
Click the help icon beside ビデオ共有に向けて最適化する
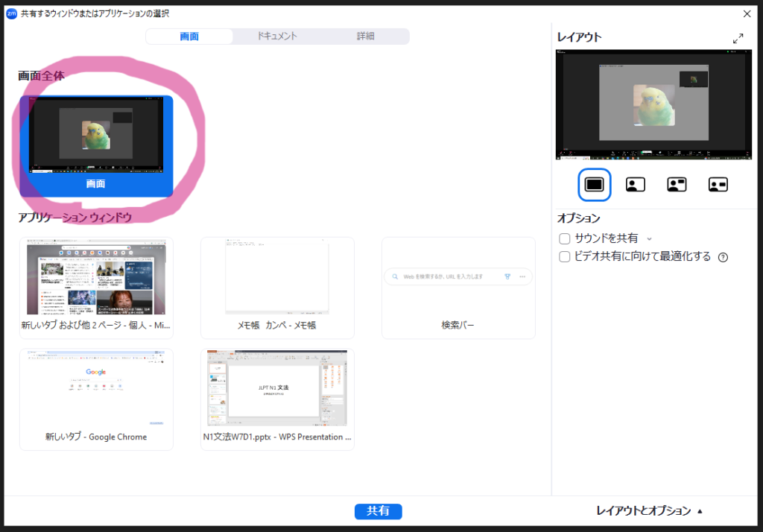pyautogui.click(x=723, y=257)
